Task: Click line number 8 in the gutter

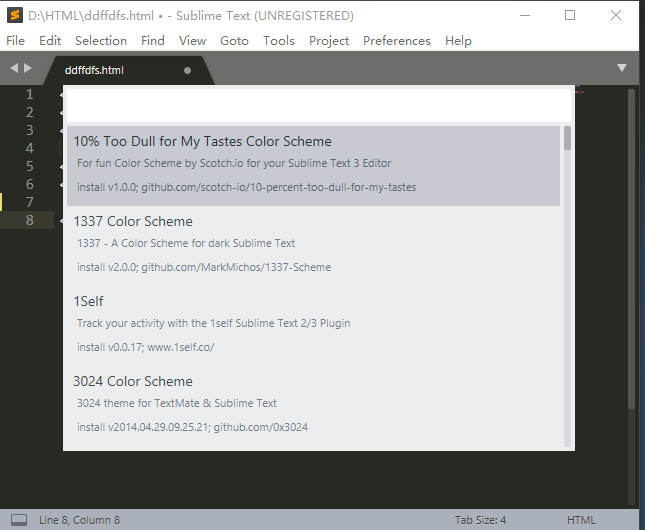Action: click(30, 220)
